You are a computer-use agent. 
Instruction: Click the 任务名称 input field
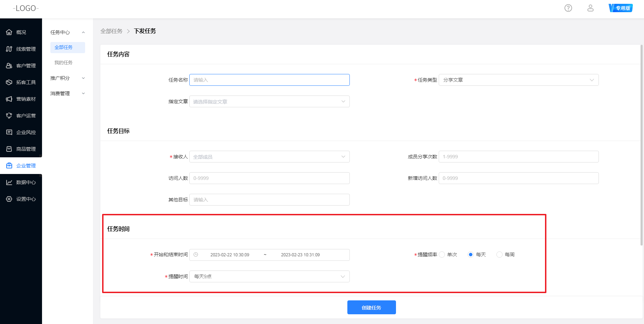click(269, 80)
